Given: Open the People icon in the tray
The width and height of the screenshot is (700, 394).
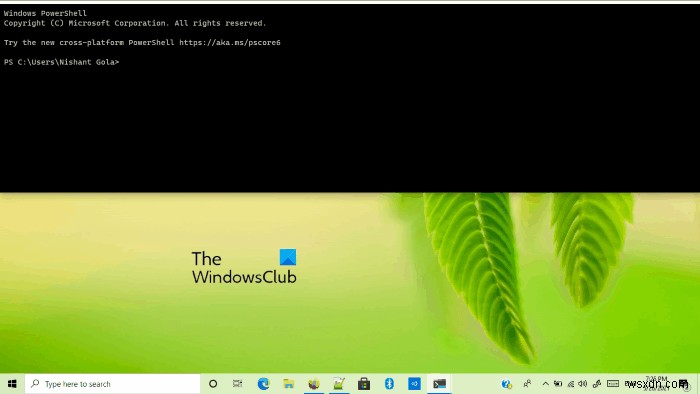Looking at the screenshot, I should click(527, 384).
